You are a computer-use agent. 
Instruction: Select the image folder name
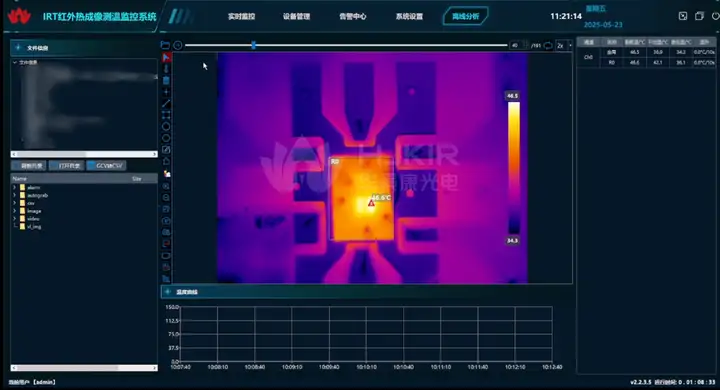[34, 211]
